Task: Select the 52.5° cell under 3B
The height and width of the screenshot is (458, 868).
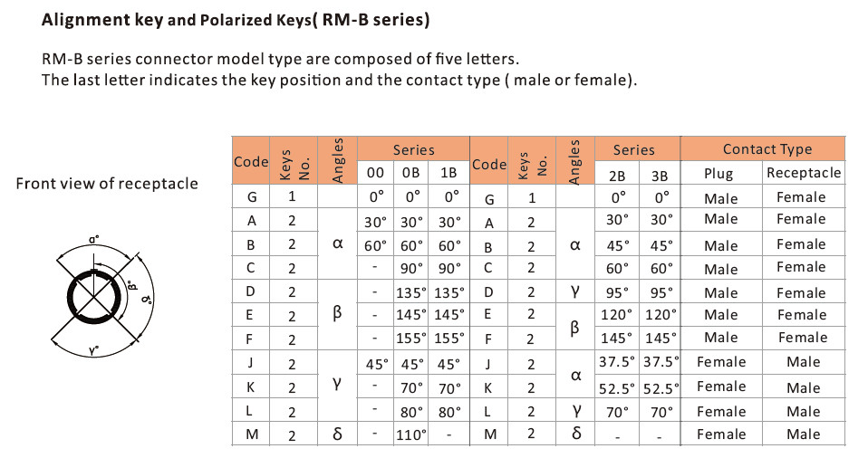Action: coord(661,389)
